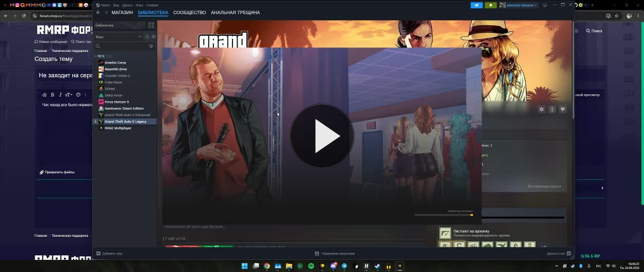Open advanced filter settings icon
This screenshot has height=272, width=644.
(151, 46)
